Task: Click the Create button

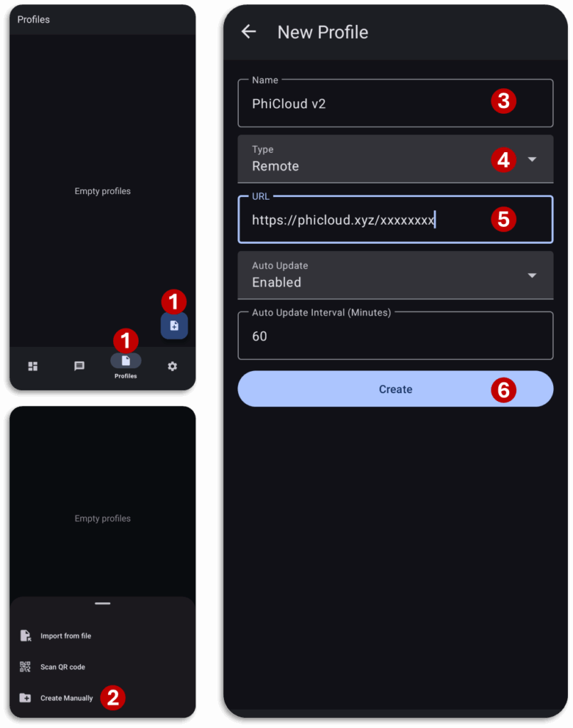Action: point(395,389)
